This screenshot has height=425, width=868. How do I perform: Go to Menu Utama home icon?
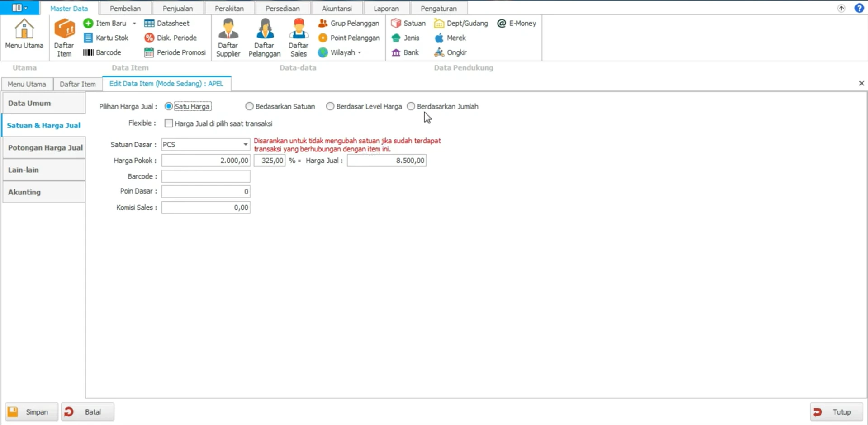pyautogui.click(x=24, y=34)
